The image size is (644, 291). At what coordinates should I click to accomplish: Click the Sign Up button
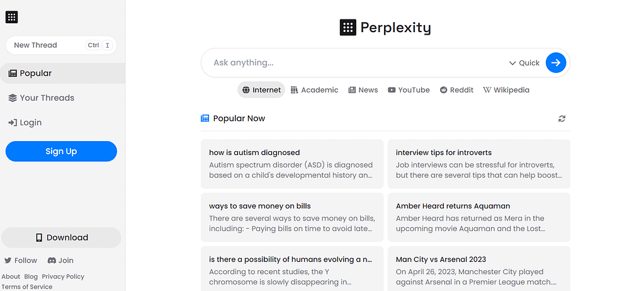(x=61, y=151)
